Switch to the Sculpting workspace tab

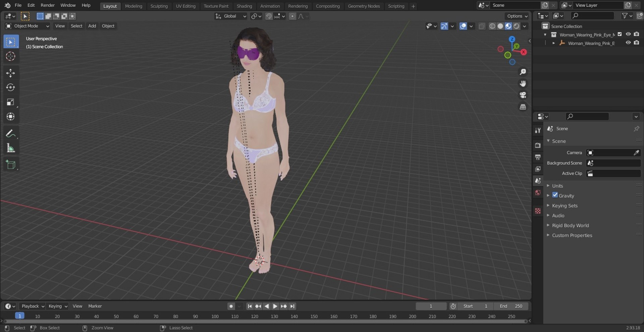coord(159,6)
